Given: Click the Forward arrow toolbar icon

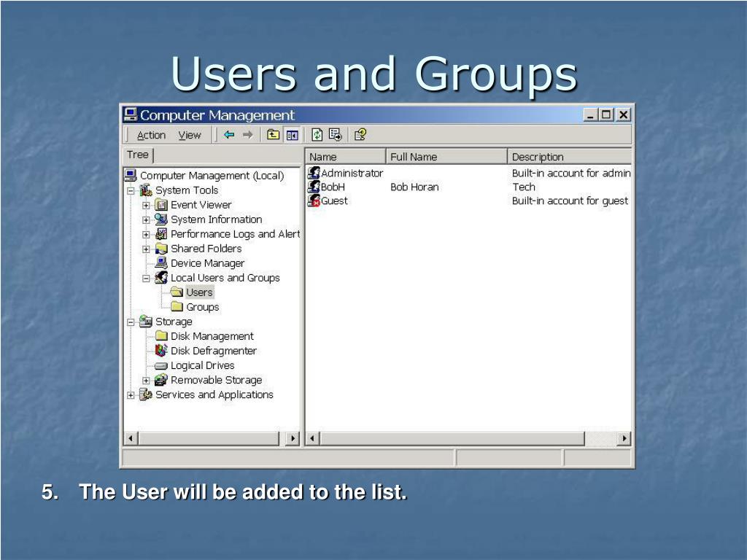Looking at the screenshot, I should pyautogui.click(x=248, y=135).
